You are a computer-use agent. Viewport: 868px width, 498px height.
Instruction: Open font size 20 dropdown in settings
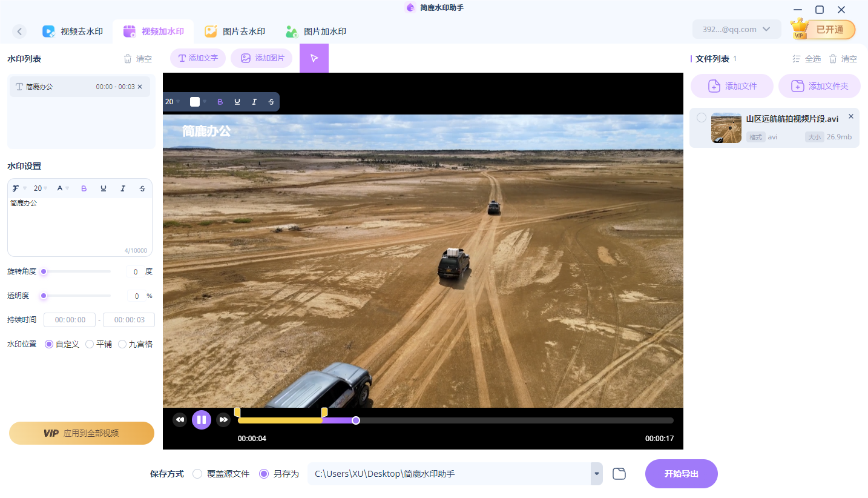click(x=41, y=188)
